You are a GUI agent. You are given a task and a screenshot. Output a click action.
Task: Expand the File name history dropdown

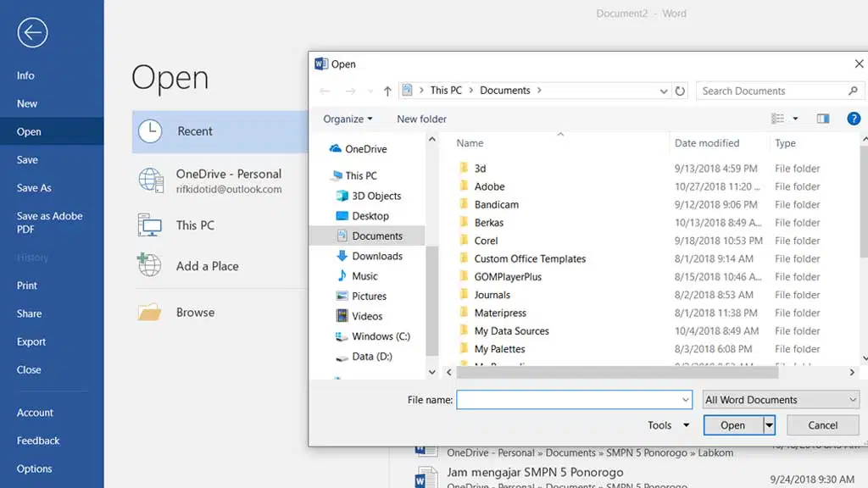(685, 400)
